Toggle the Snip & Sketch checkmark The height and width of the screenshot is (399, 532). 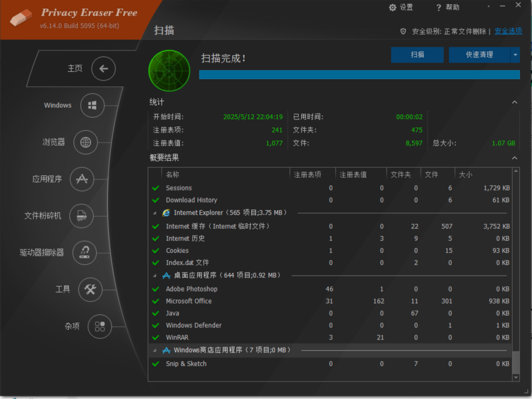pyautogui.click(x=156, y=364)
